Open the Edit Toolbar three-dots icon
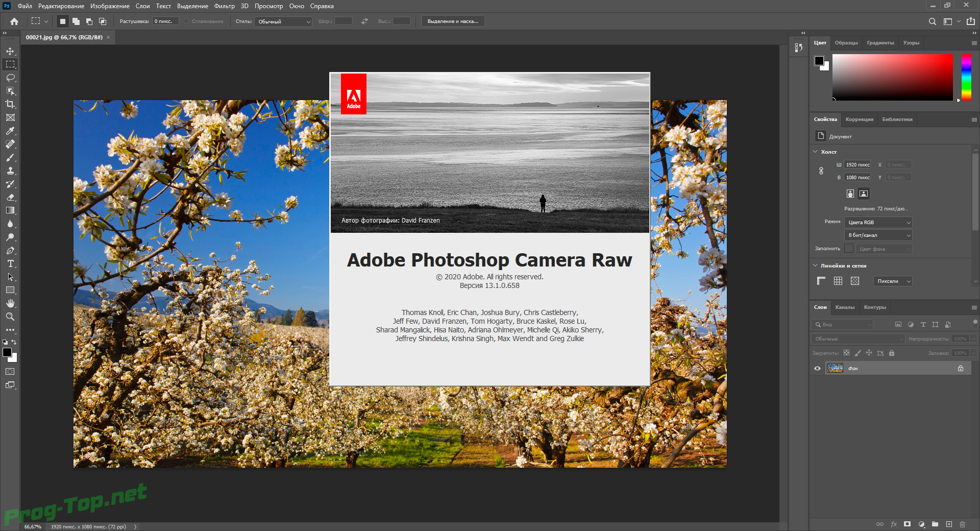Screen dimensions: 980x531 [x=10, y=330]
